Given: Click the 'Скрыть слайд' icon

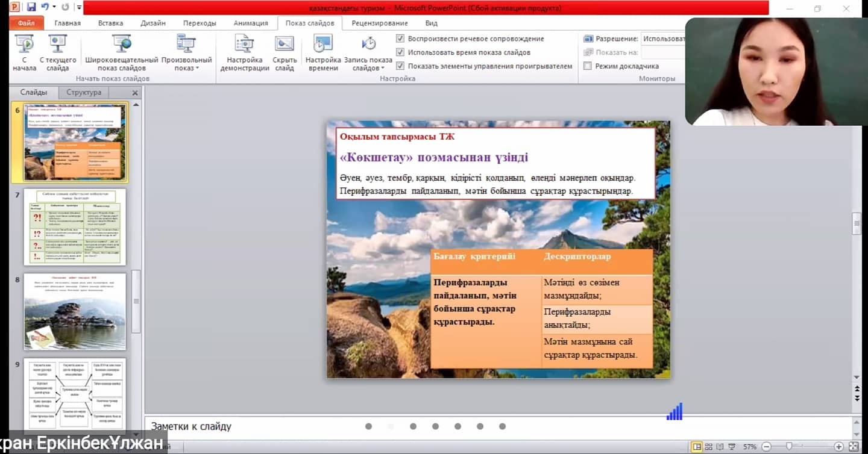Looking at the screenshot, I should point(285,45).
